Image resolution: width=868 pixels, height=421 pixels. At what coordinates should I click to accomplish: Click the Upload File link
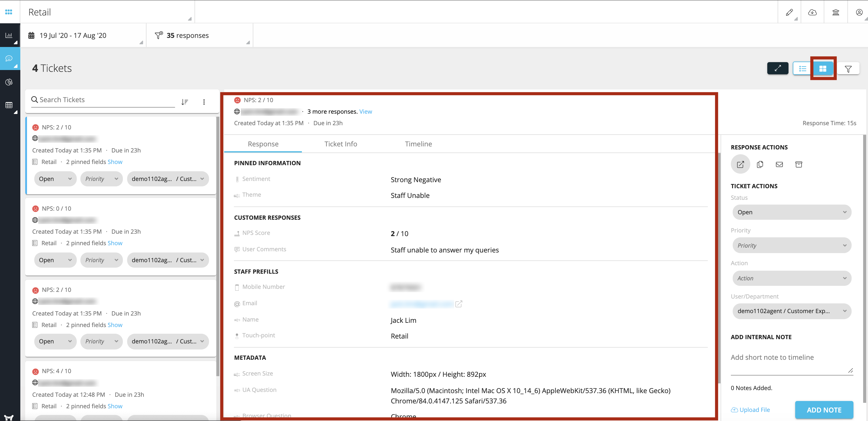coord(750,409)
